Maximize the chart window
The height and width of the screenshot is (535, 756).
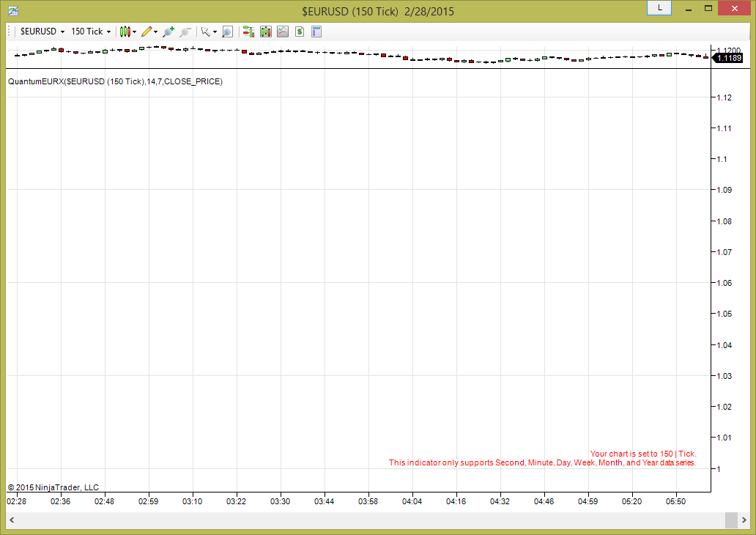708,8
